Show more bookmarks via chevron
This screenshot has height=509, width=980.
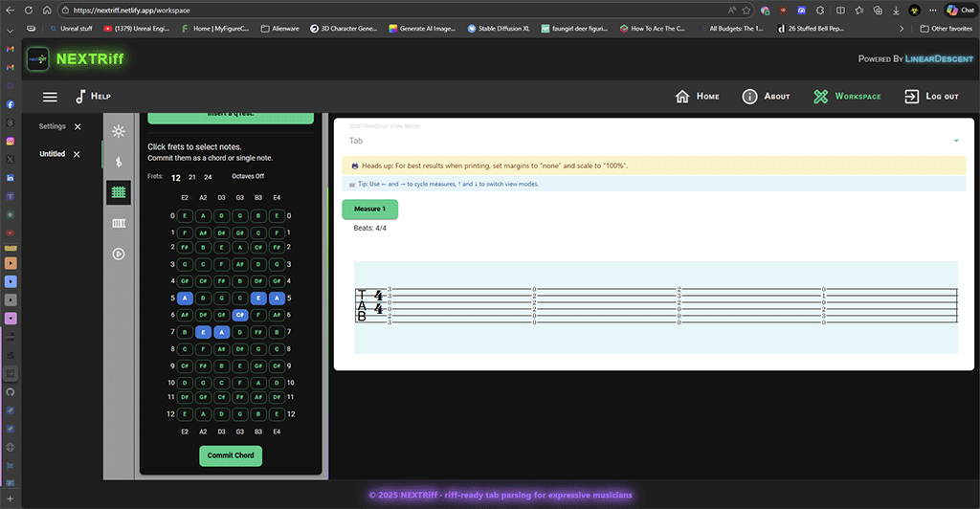tap(902, 29)
